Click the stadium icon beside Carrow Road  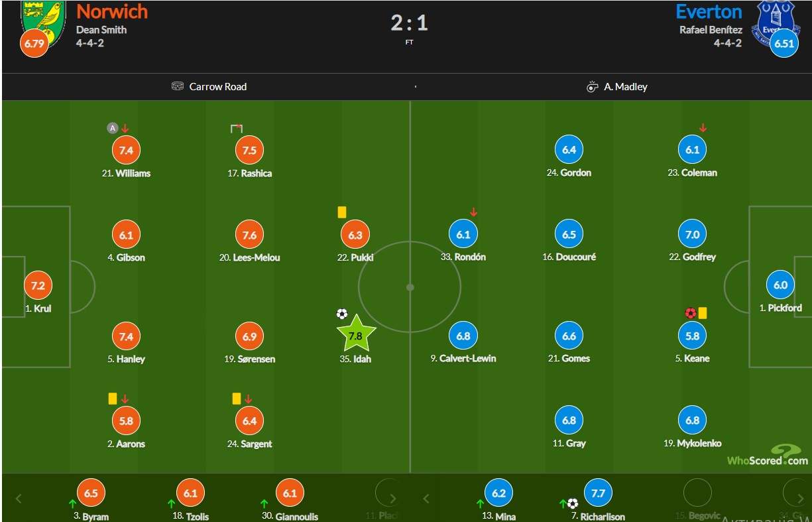click(178, 86)
